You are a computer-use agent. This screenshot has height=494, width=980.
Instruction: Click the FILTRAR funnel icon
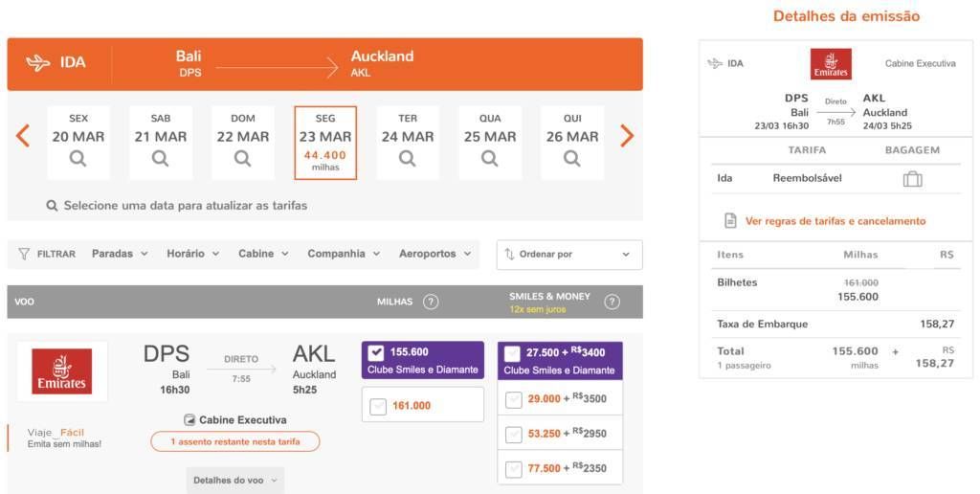point(24,254)
